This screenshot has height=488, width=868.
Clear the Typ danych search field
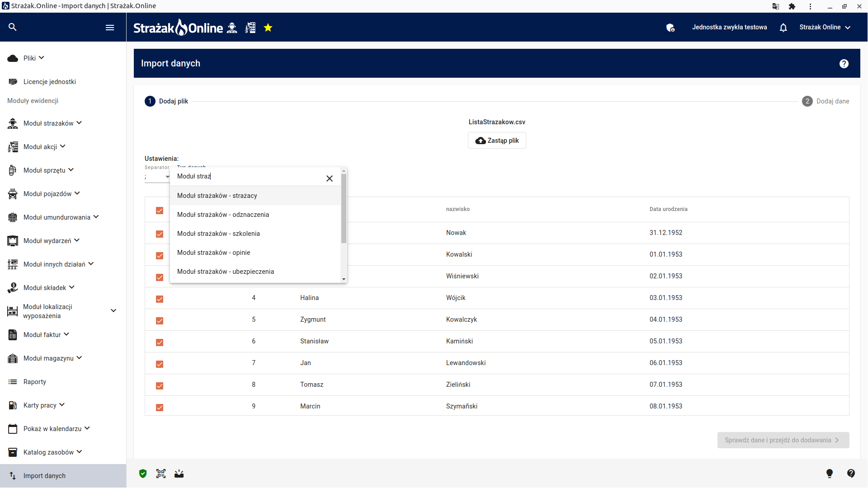330,178
